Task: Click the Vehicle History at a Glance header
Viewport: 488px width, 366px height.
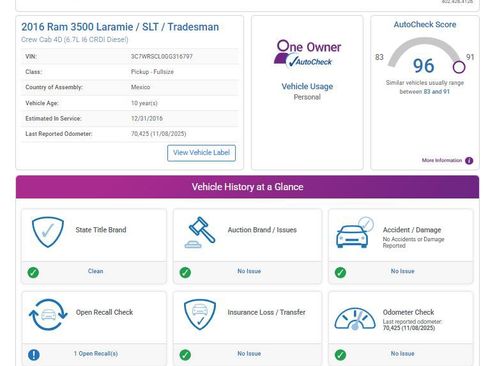Action: 247,187
